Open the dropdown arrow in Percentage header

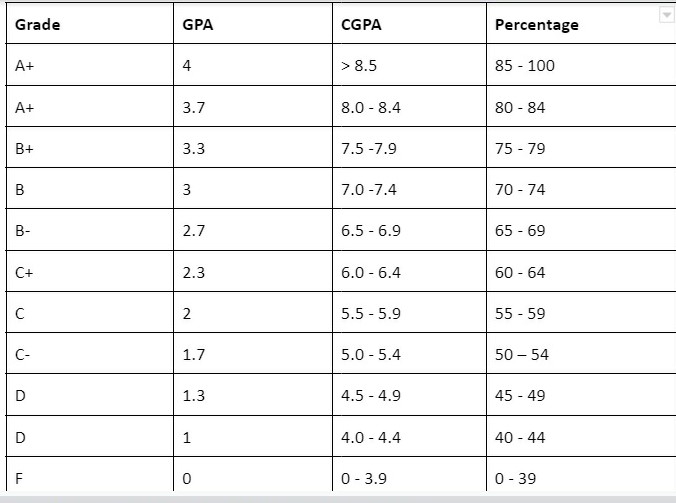[666, 16]
